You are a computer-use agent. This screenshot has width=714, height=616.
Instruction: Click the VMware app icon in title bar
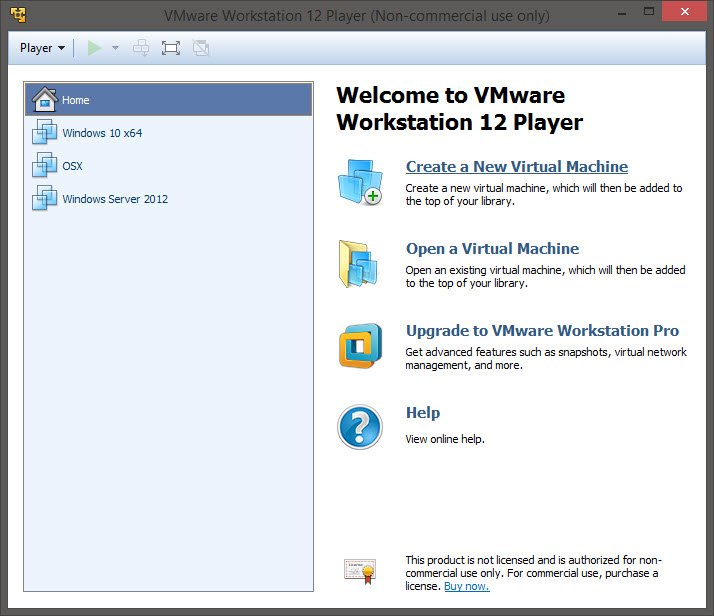pos(18,15)
